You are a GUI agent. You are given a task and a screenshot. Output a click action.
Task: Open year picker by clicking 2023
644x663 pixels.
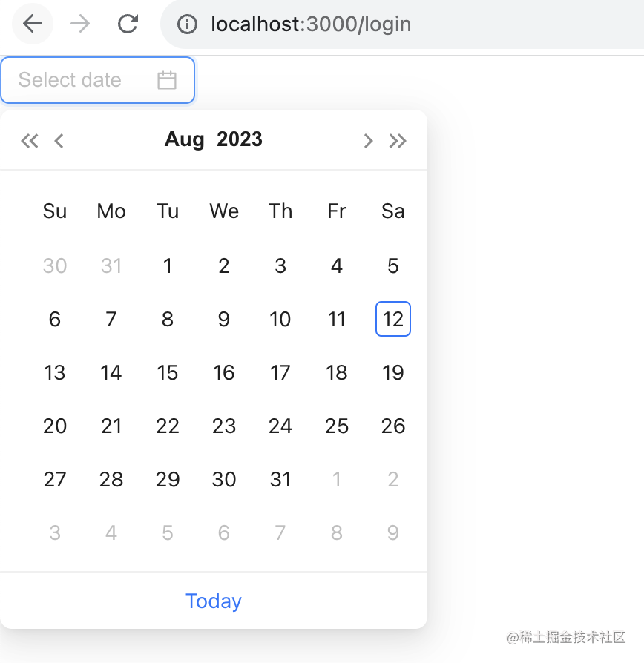point(240,139)
